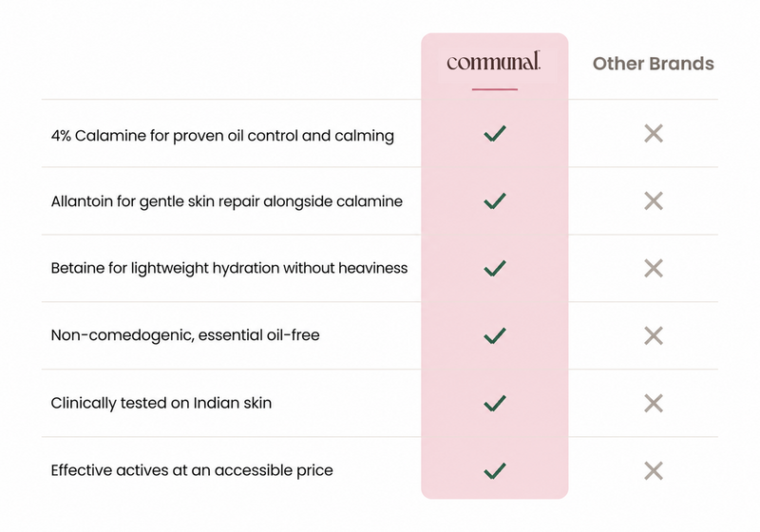
Task: Click the grey X for Betaine hydration row
Action: point(654,268)
